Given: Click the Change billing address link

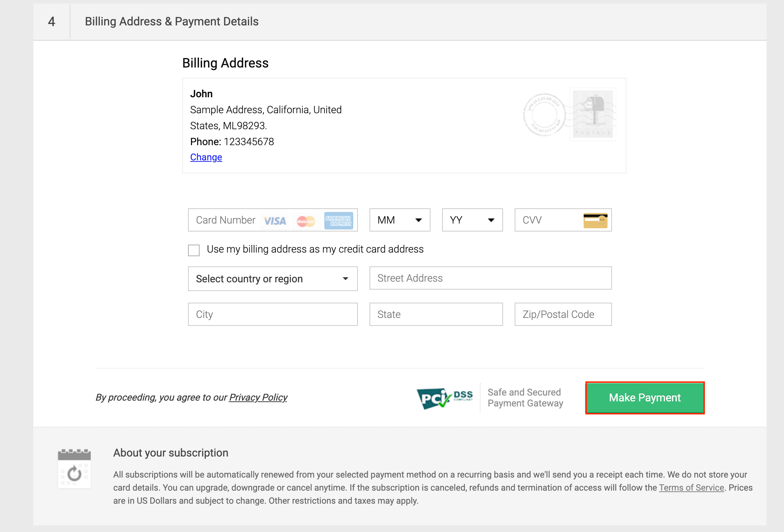Looking at the screenshot, I should pyautogui.click(x=206, y=157).
